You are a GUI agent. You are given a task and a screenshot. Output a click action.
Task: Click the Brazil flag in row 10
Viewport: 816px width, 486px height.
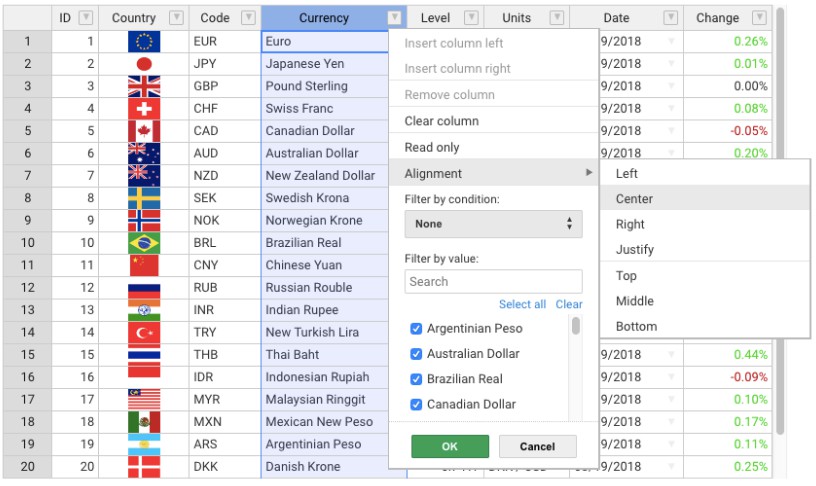(x=144, y=243)
